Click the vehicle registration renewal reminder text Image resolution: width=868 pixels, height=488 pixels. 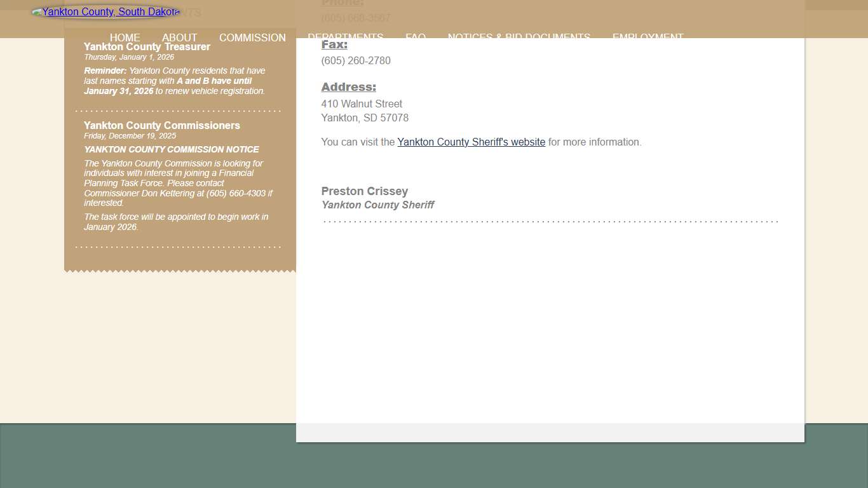(174, 81)
